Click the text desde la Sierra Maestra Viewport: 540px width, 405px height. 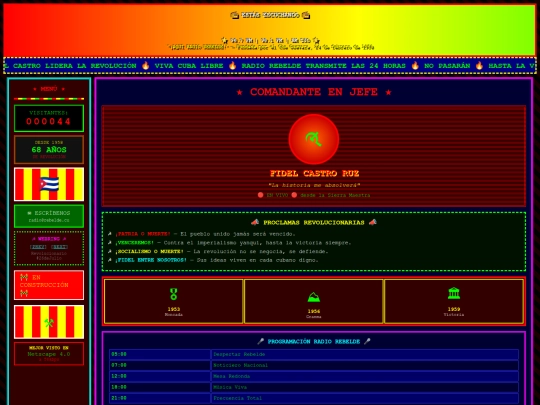coord(335,195)
